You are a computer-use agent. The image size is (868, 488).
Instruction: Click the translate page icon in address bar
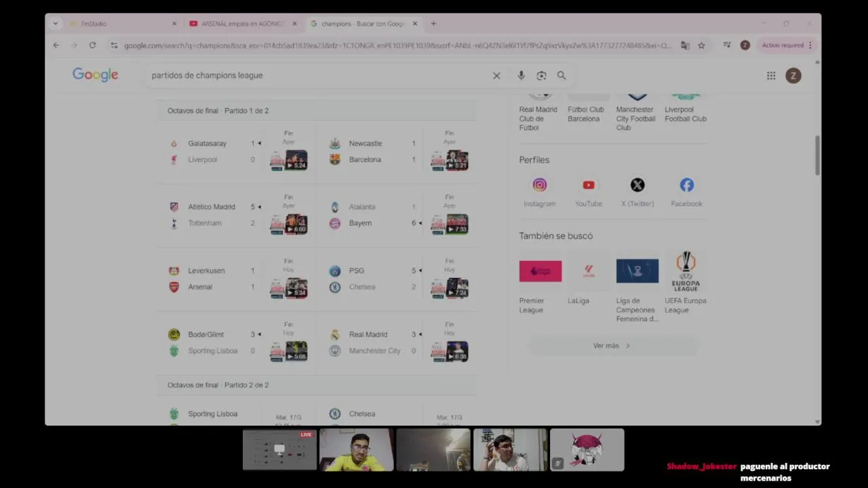point(685,45)
